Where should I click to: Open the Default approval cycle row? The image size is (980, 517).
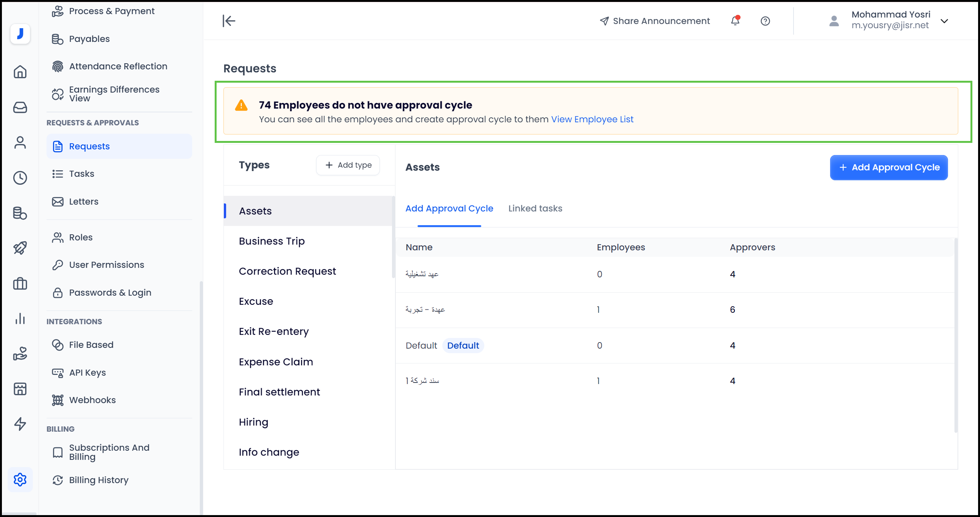click(x=421, y=346)
